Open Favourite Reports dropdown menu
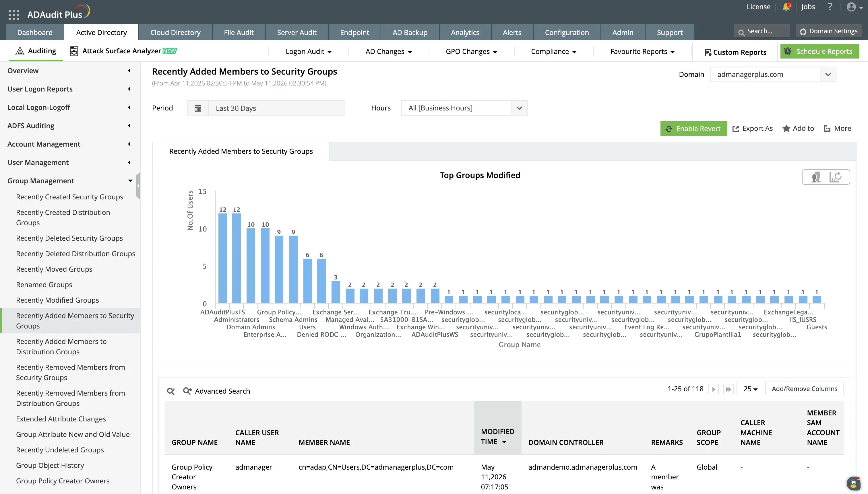Image resolution: width=868 pixels, height=494 pixels. click(642, 52)
